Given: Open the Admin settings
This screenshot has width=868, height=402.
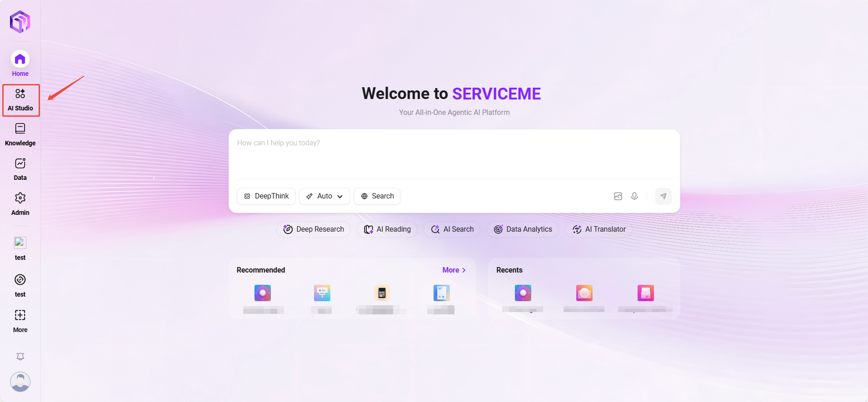Looking at the screenshot, I should pos(20,203).
